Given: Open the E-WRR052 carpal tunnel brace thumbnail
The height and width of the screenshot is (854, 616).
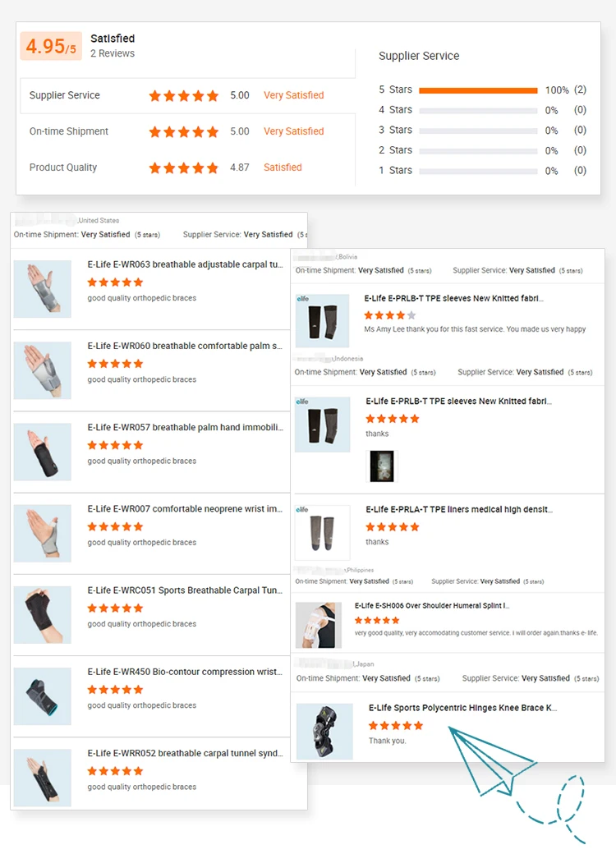Looking at the screenshot, I should [43, 778].
